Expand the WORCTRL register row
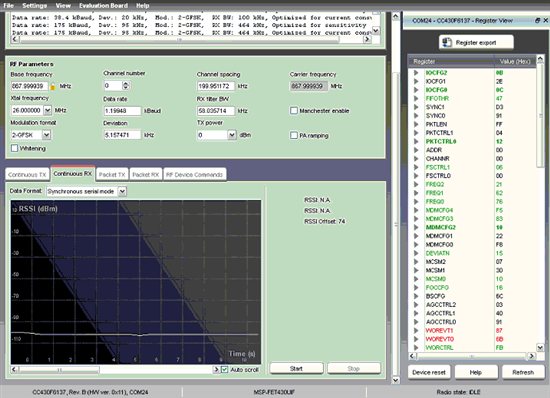Viewport: 550px width, 398px height. click(x=416, y=348)
